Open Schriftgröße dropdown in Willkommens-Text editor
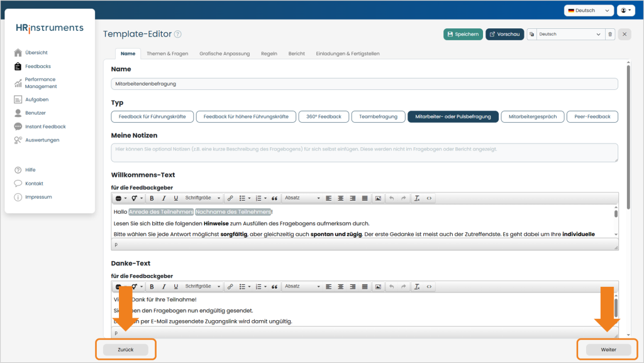This screenshot has height=363, width=644. point(203,198)
